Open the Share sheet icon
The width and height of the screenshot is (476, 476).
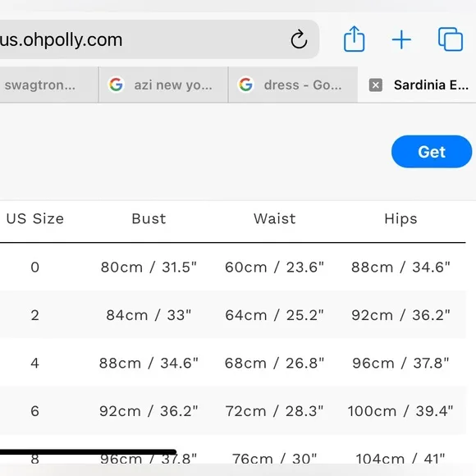pos(354,39)
